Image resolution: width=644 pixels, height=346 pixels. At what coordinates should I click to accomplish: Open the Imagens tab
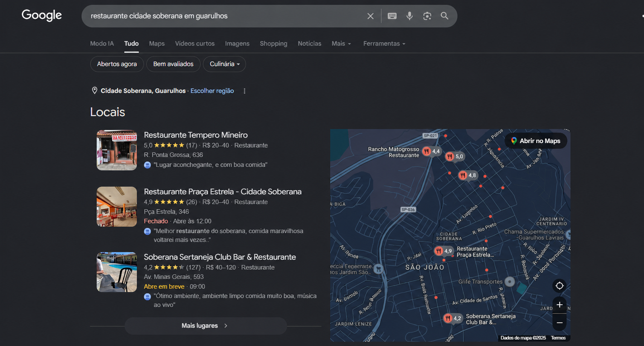237,44
